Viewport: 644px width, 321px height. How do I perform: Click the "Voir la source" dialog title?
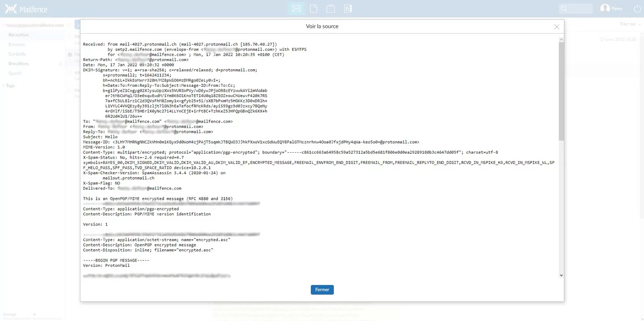tap(322, 26)
